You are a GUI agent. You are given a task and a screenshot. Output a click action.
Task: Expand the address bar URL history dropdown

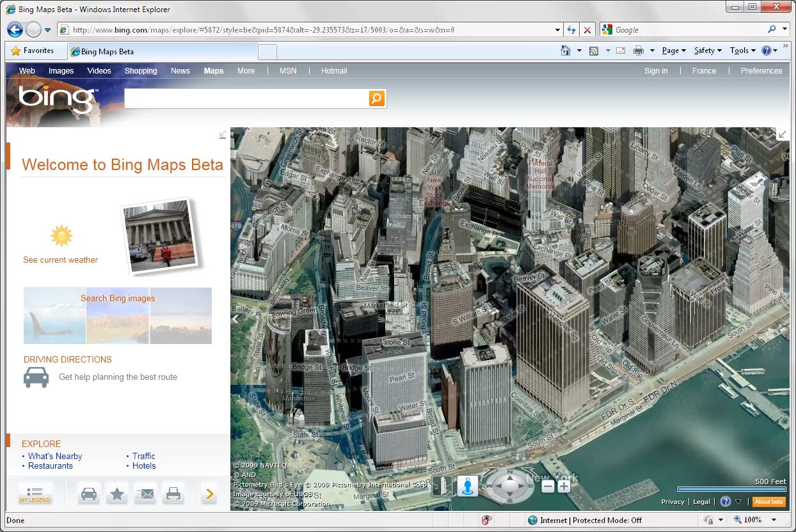click(x=557, y=29)
